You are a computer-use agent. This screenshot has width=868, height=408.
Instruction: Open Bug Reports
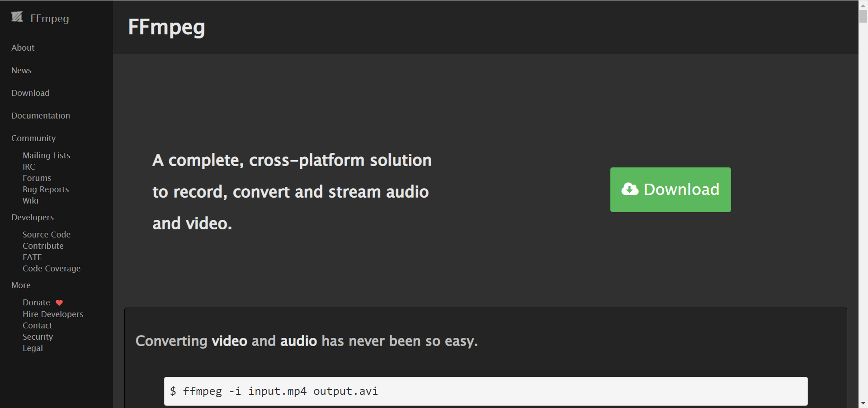click(x=46, y=189)
